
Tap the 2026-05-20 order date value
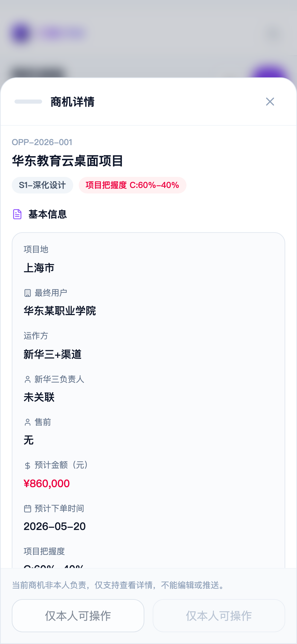click(55, 527)
